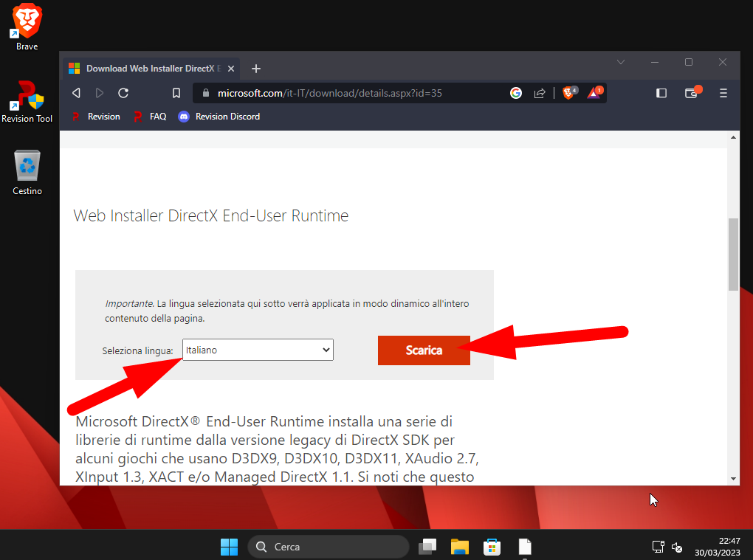Open the Brave hamburger menu
This screenshot has height=560, width=753.
tap(723, 93)
